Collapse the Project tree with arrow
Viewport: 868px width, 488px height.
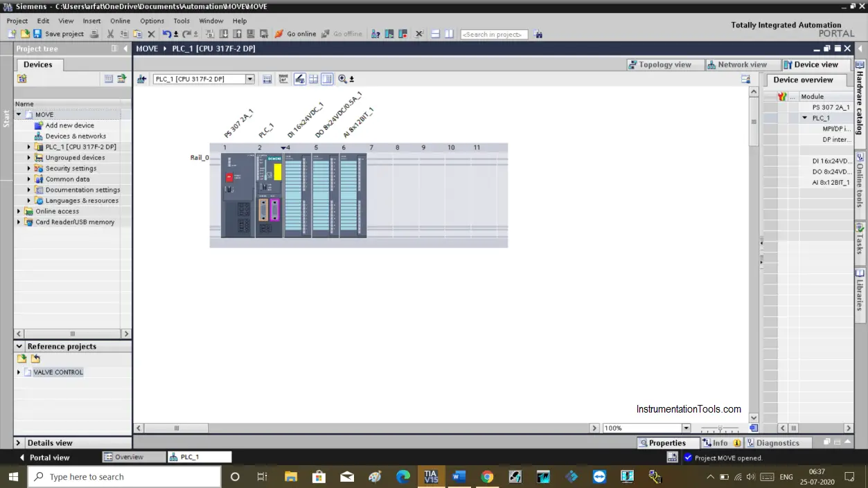coord(125,48)
